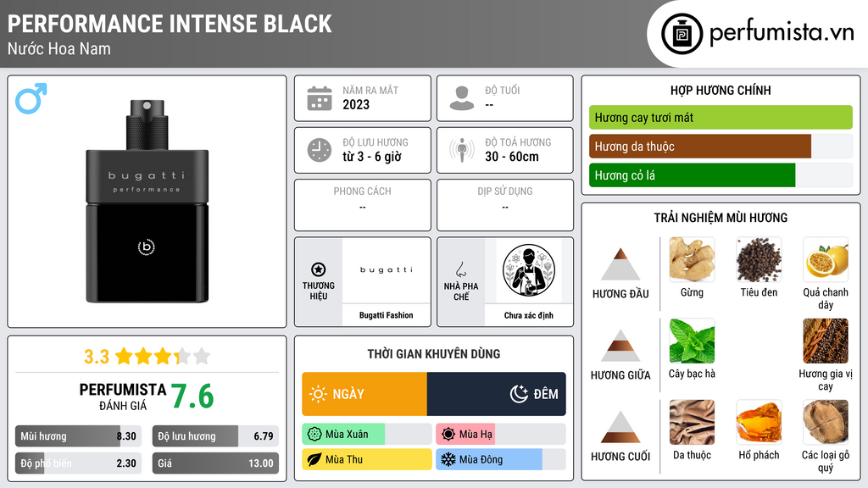Image resolution: width=868 pixels, height=488 pixels.
Task: Select the Ngày daytime segment
Action: [364, 394]
